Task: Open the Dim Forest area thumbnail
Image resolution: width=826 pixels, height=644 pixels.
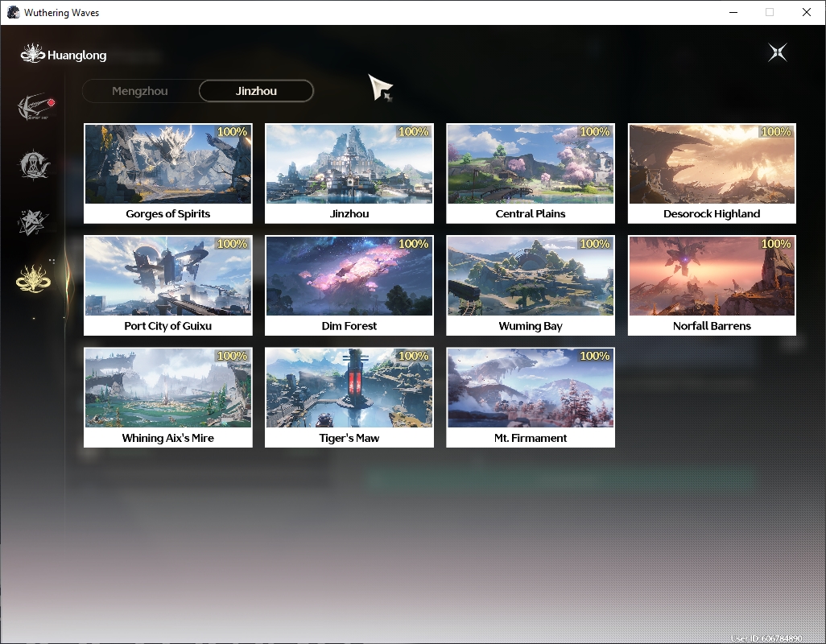Action: 349,286
